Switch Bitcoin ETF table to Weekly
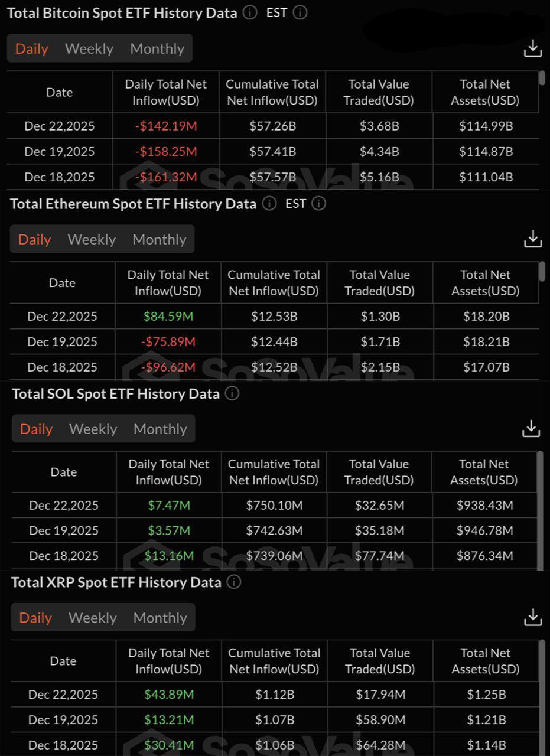 click(x=89, y=48)
